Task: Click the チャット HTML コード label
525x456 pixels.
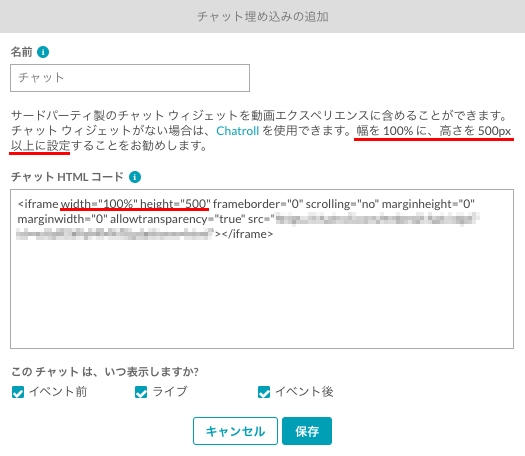Action: coord(67,177)
